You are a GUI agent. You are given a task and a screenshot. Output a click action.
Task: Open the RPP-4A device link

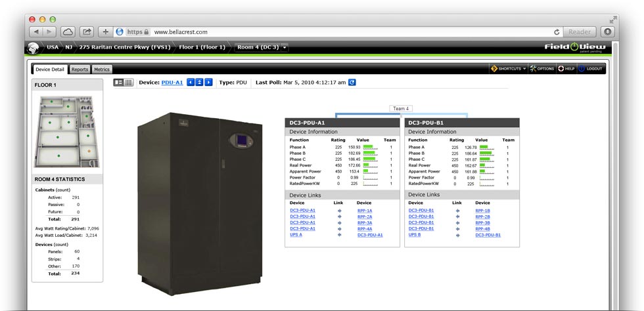point(365,229)
